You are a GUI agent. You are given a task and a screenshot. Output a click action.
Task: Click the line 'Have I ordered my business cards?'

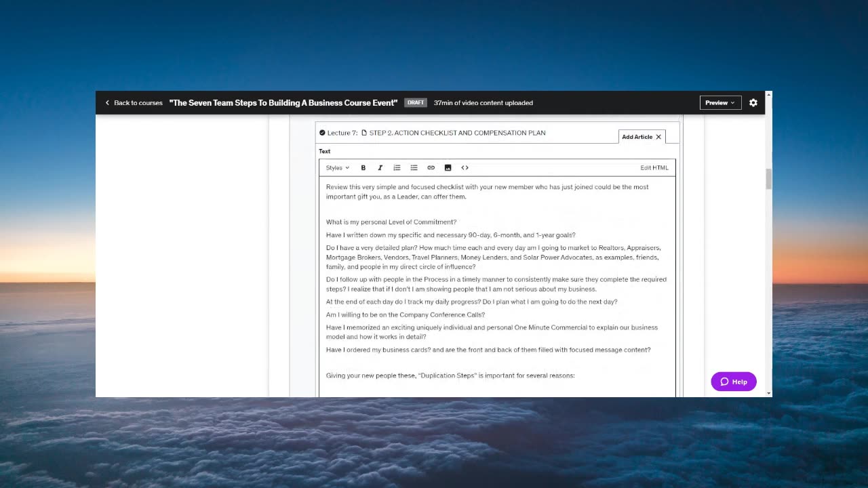pos(488,350)
